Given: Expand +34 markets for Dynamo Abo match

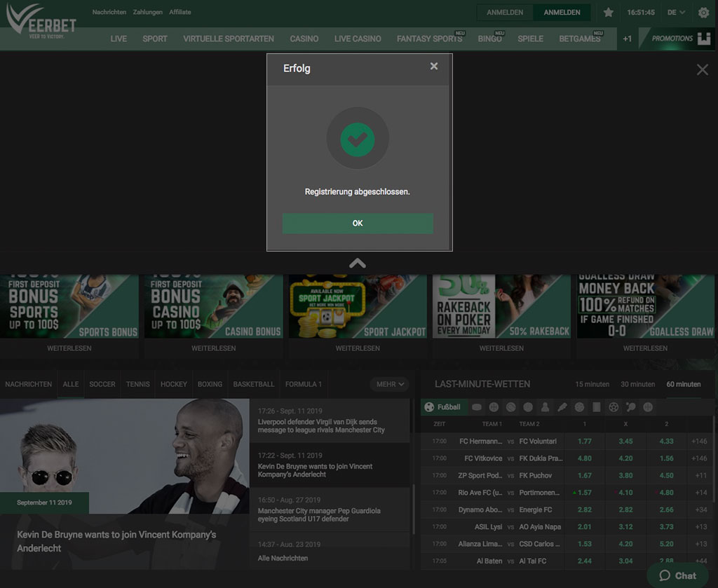Looking at the screenshot, I should tap(700, 510).
